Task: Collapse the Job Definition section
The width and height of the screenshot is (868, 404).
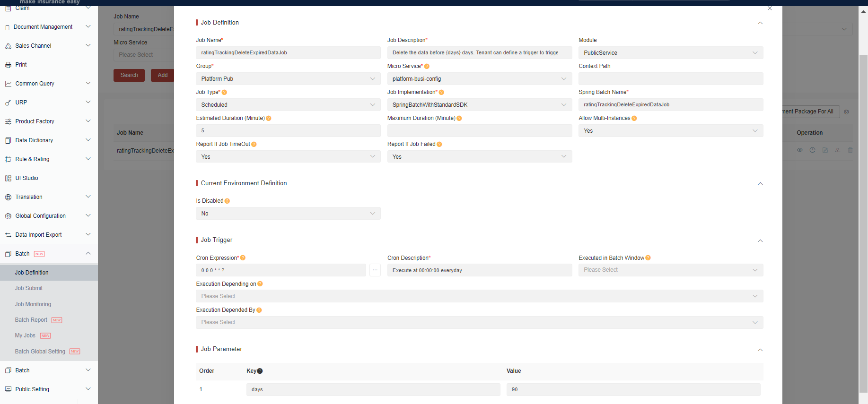Action: pos(760,23)
